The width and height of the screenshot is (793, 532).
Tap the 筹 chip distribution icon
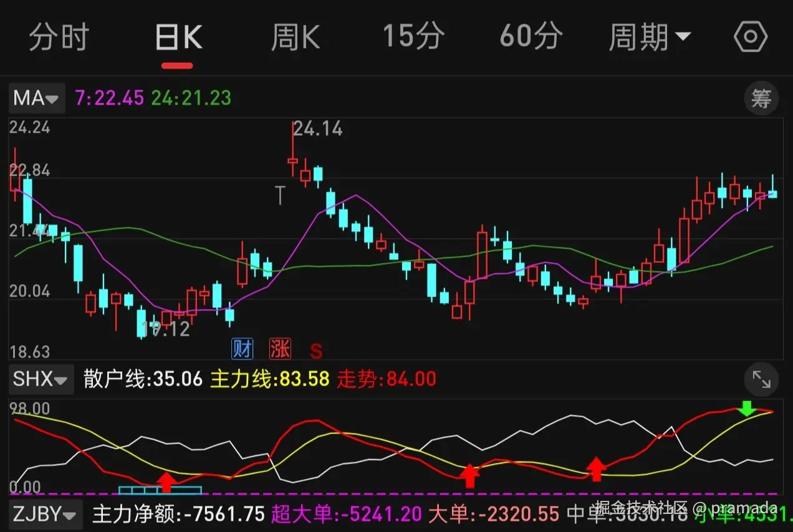point(761,98)
